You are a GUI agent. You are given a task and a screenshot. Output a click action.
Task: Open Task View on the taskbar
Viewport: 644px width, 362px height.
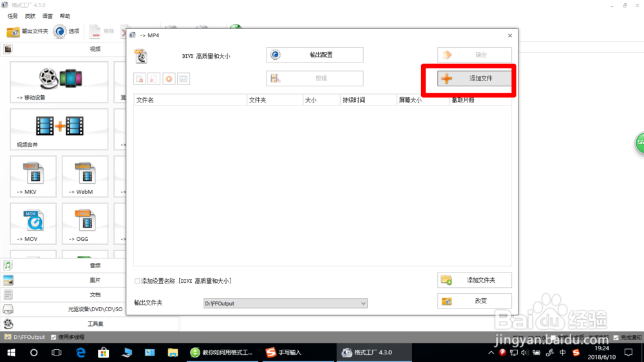(57, 352)
